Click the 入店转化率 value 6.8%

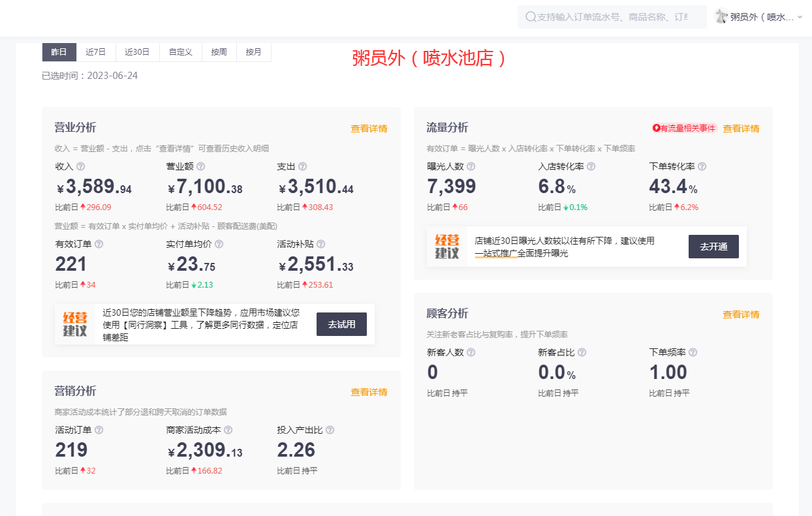pyautogui.click(x=557, y=187)
